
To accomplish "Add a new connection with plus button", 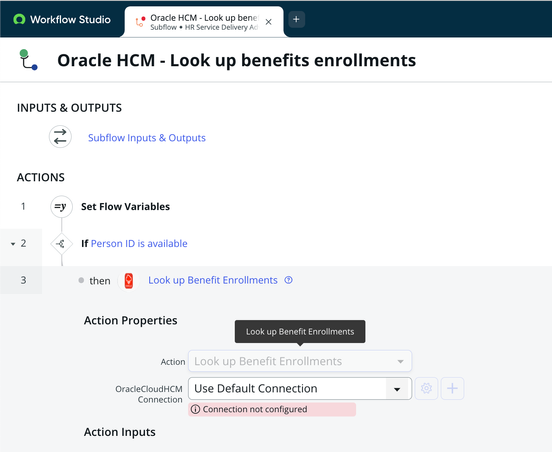I will coord(452,388).
